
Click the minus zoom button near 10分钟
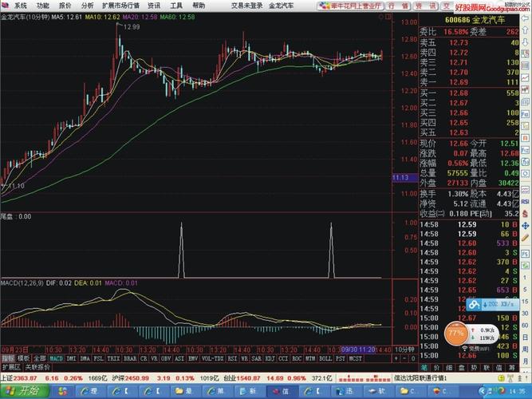pyautogui.click(x=404, y=358)
